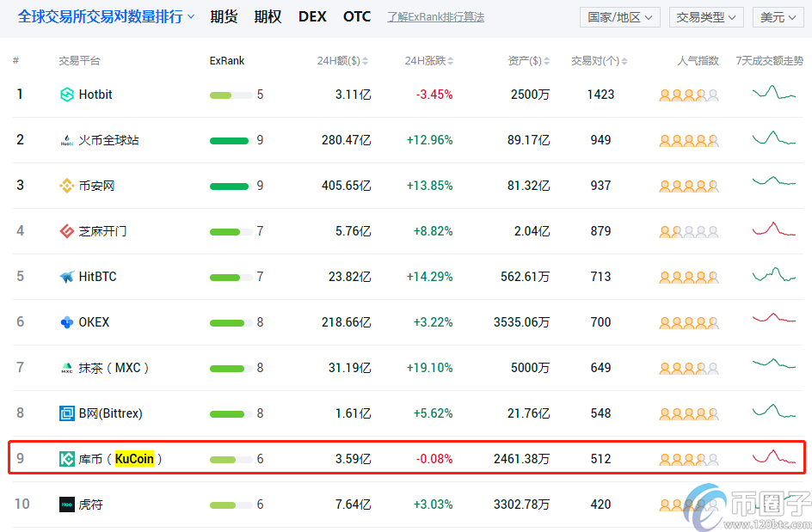Click the ExRank bar for 币安网
The image size is (812, 532).
click(x=230, y=186)
